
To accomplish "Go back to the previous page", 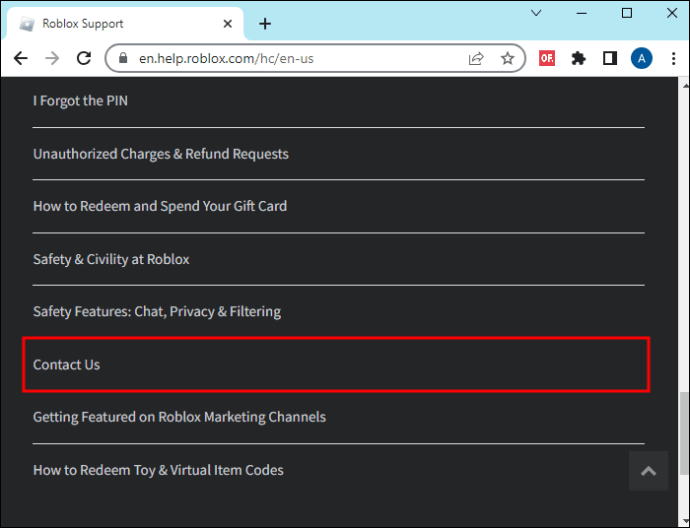I will [x=21, y=58].
